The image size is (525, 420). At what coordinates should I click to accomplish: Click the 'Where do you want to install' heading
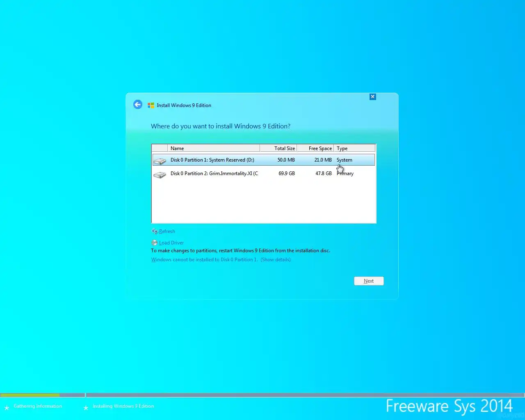pos(221,126)
